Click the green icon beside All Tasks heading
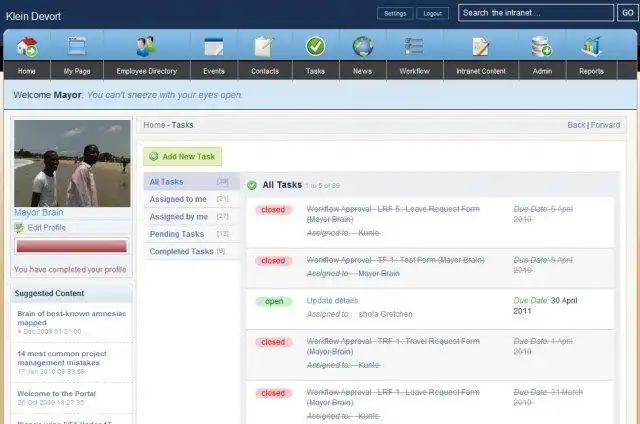This screenshot has width=640, height=424. coord(252,185)
